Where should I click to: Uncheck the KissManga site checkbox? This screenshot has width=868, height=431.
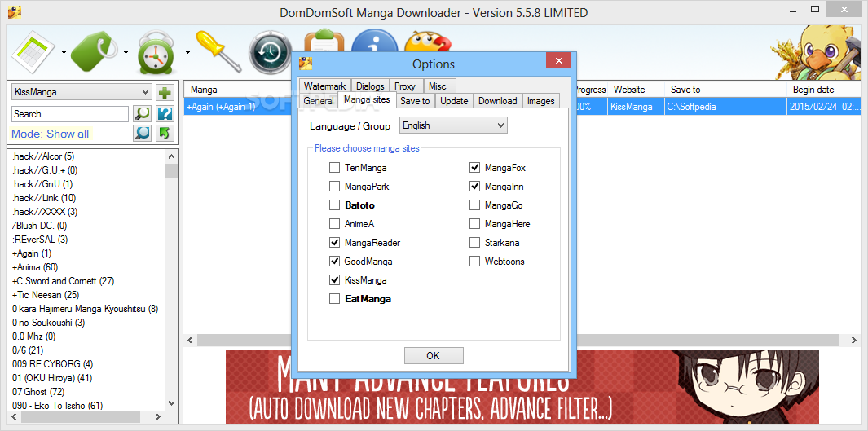pyautogui.click(x=334, y=280)
